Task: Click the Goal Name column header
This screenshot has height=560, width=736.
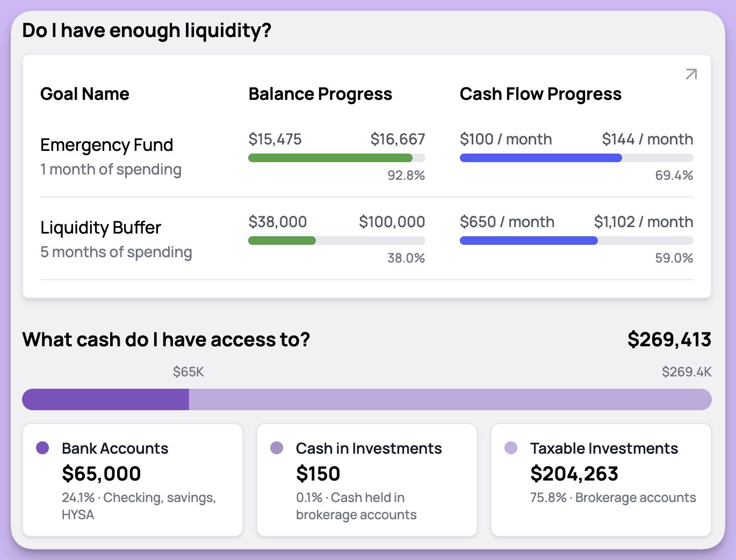Action: point(85,94)
